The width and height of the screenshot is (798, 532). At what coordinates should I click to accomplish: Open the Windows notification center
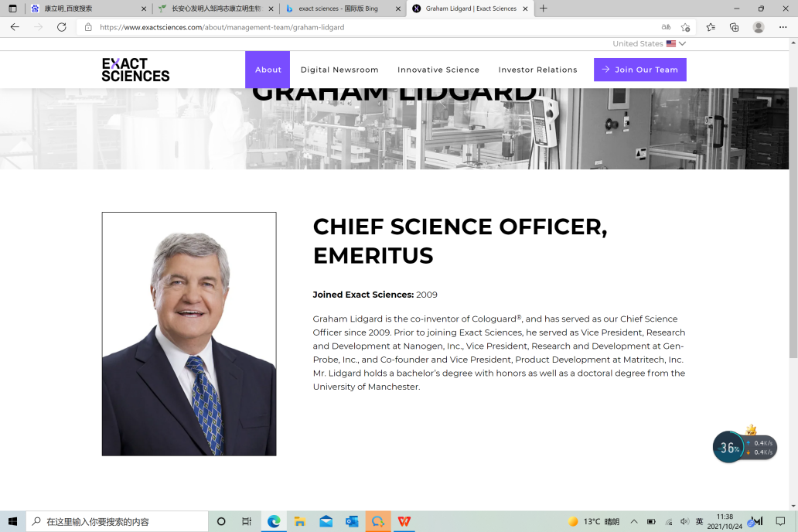pos(780,521)
